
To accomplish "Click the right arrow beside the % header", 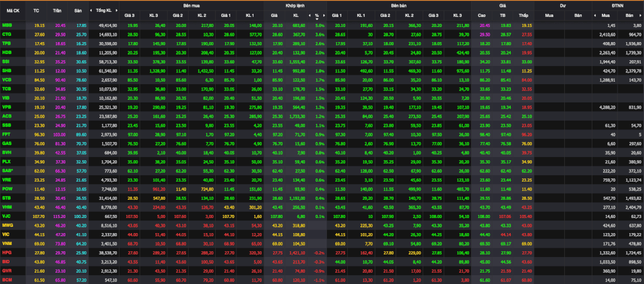I will tap(324, 15).
